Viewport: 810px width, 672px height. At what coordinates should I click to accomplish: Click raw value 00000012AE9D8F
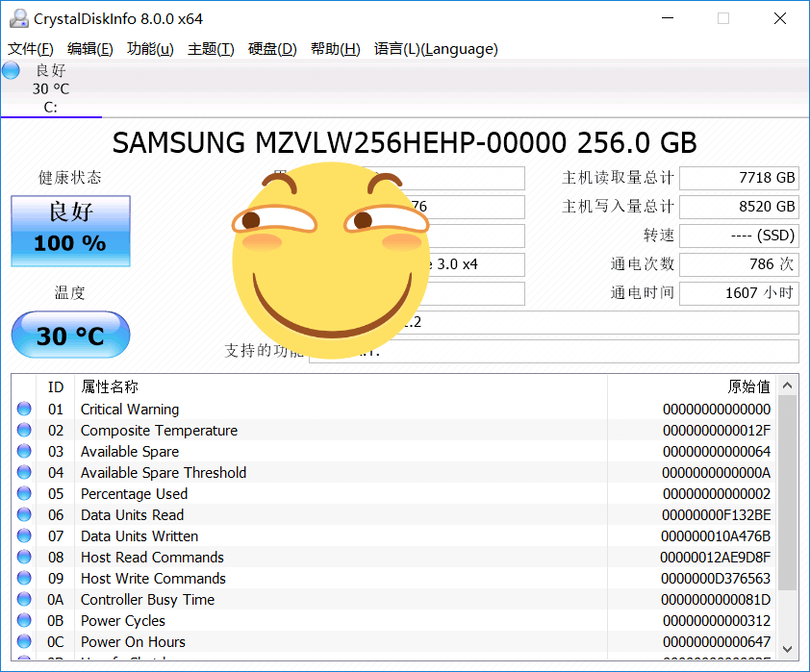[716, 558]
